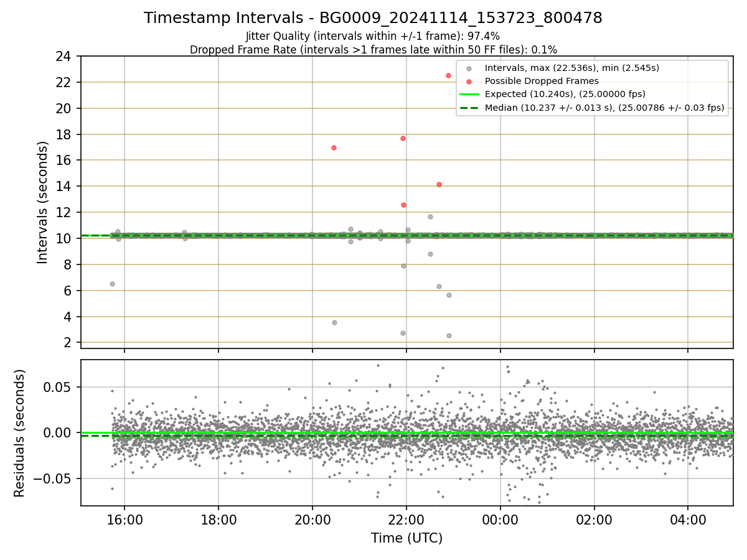This screenshot has height=560, width=747.
Task: Click the red dot marker in legend
Action: (469, 81)
